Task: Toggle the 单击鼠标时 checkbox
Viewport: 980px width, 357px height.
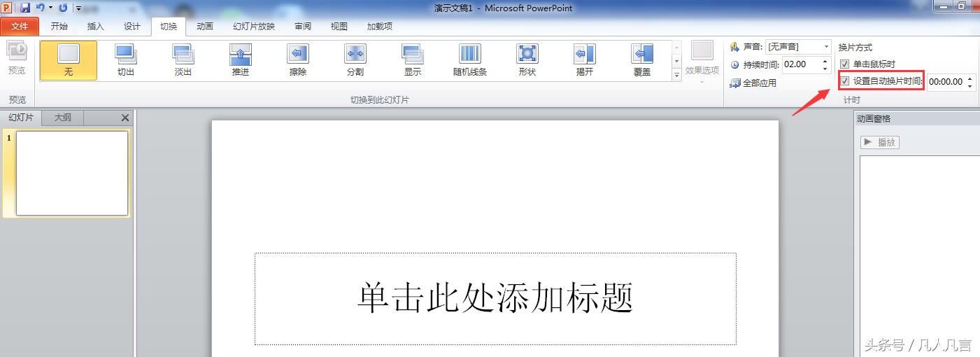Action: (845, 64)
